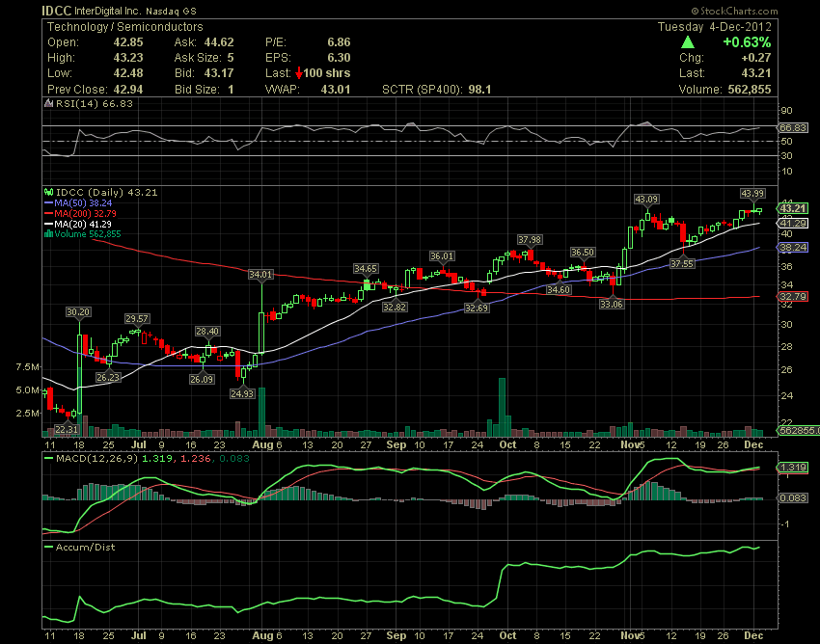This screenshot has height=644, width=820.
Task: Click the green up triangle beside +0.63%
Action: pyautogui.click(x=687, y=40)
